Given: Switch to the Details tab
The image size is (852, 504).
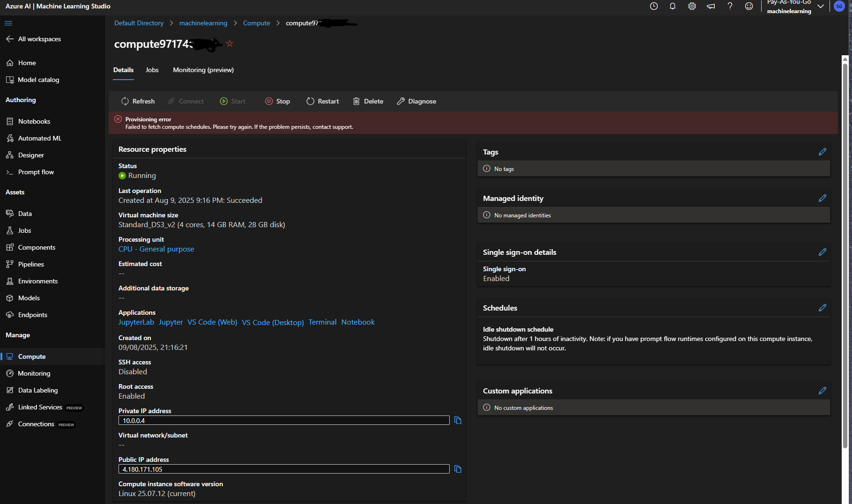Looking at the screenshot, I should 124,70.
